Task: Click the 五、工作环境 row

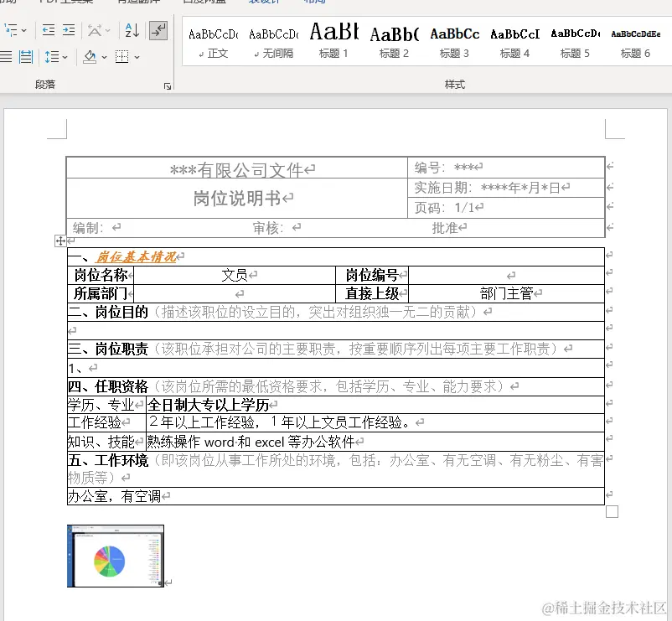Action: tap(336, 468)
